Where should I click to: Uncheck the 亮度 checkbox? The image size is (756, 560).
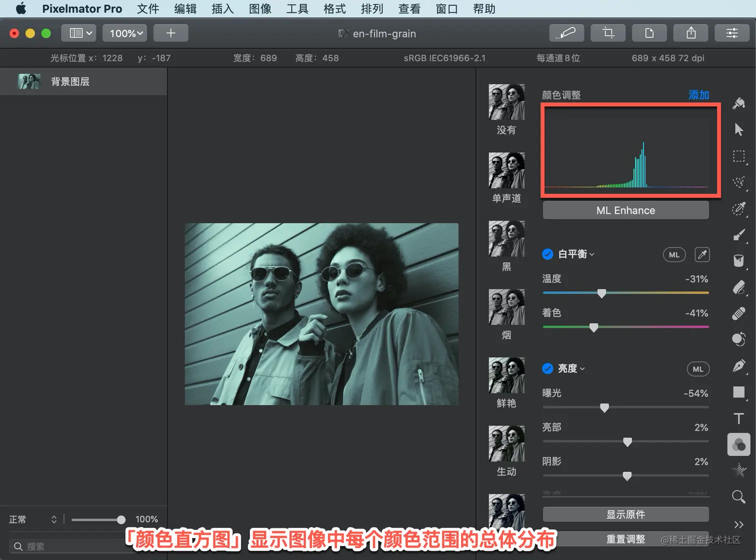tap(547, 369)
